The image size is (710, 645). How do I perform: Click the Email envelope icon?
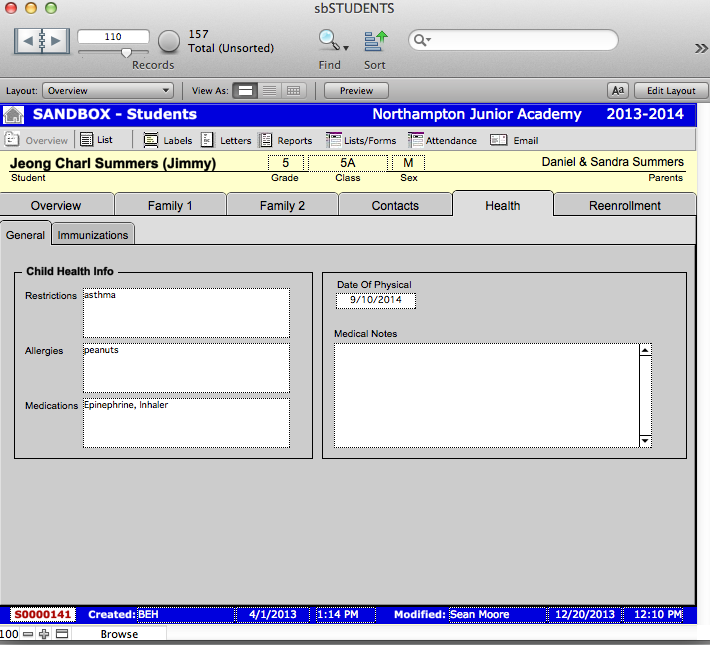coord(498,140)
